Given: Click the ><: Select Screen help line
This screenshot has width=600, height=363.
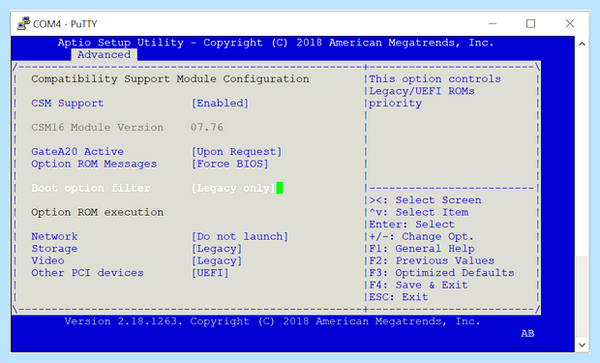Looking at the screenshot, I should 425,200.
